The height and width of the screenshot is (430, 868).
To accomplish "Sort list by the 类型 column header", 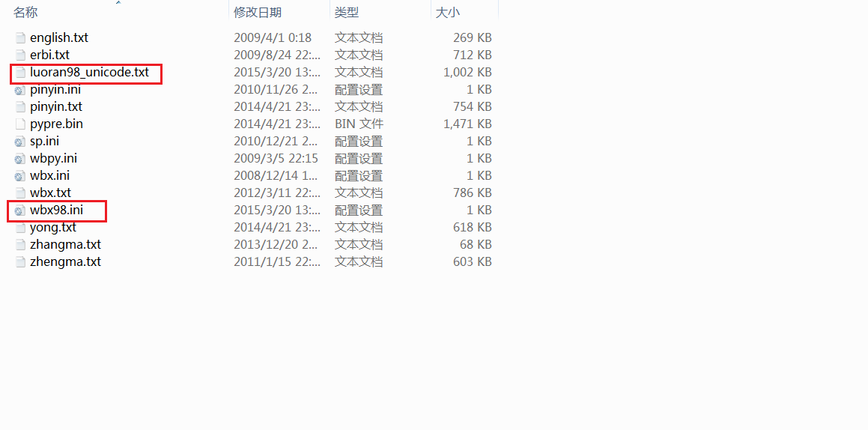I will (x=347, y=12).
